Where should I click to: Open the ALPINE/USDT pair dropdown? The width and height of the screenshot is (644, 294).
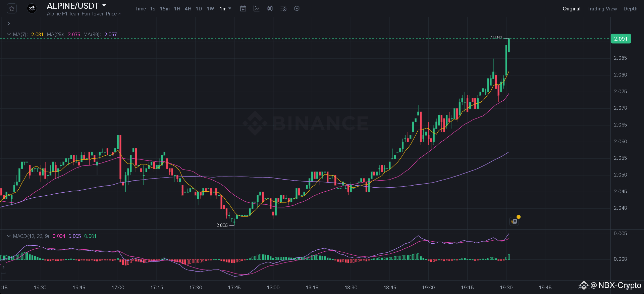coord(104,6)
